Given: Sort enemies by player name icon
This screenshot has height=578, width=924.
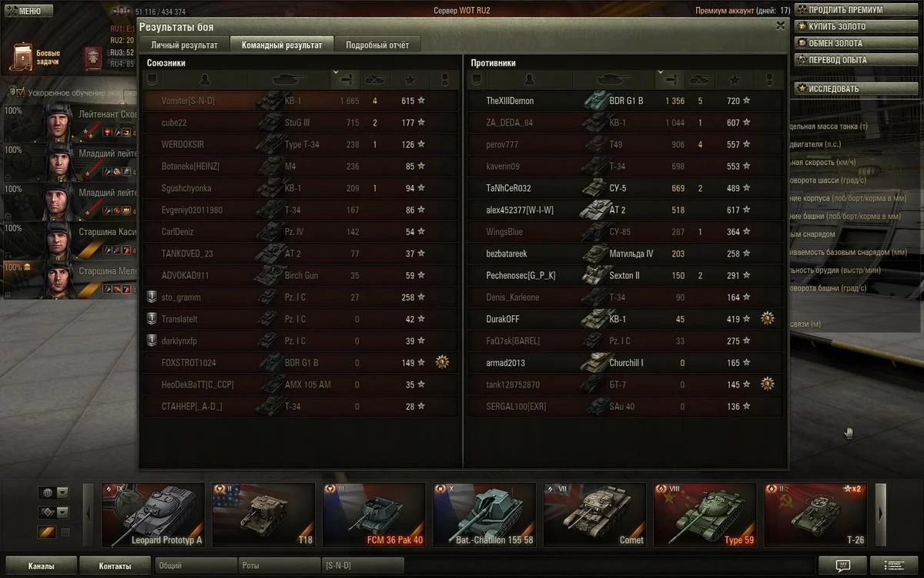Looking at the screenshot, I should [529, 79].
